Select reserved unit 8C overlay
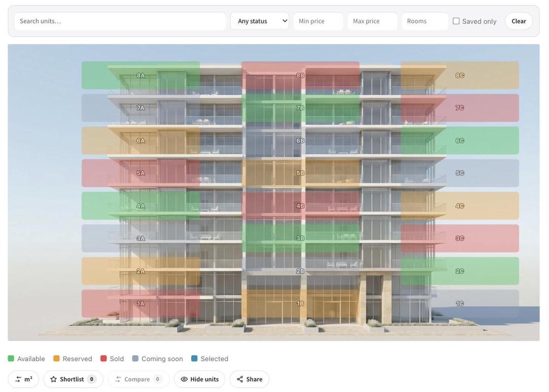The width and height of the screenshot is (549, 392). click(x=460, y=75)
